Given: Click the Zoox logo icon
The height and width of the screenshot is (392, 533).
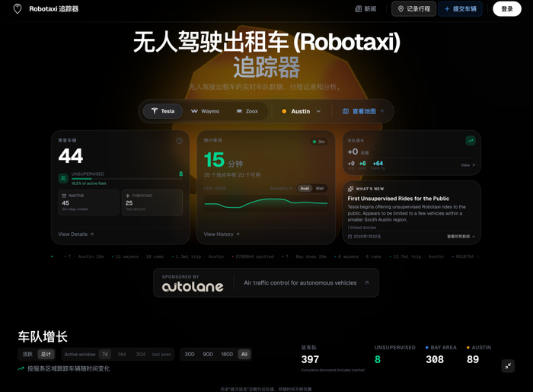Looking at the screenshot, I should (x=239, y=111).
